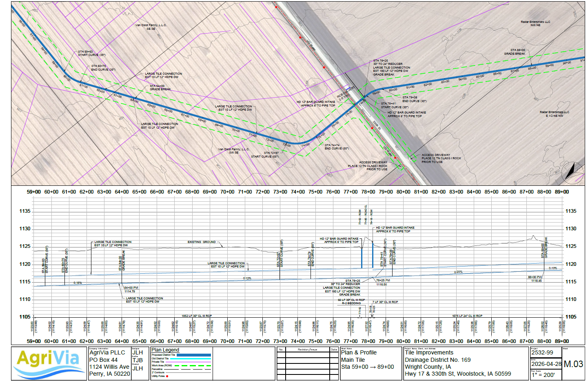Viewport: 588px width, 381px height.
Task: Click elevation 1135 on the left axis
Action: (x=25, y=212)
